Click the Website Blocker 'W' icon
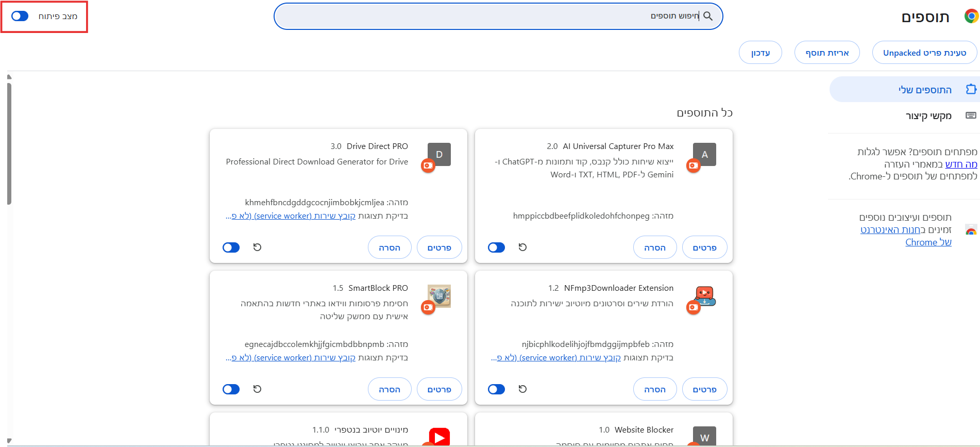The height and width of the screenshot is (447, 980). pyautogui.click(x=704, y=436)
